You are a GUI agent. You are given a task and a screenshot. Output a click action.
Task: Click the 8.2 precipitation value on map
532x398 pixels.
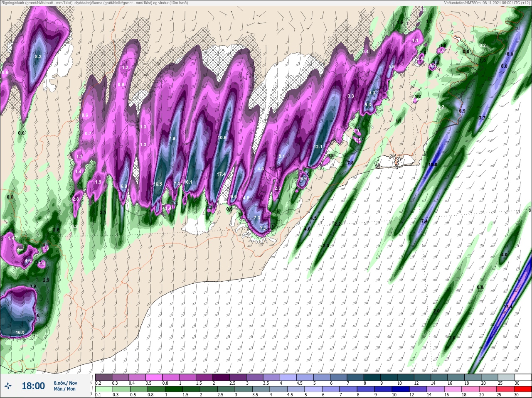(38, 57)
